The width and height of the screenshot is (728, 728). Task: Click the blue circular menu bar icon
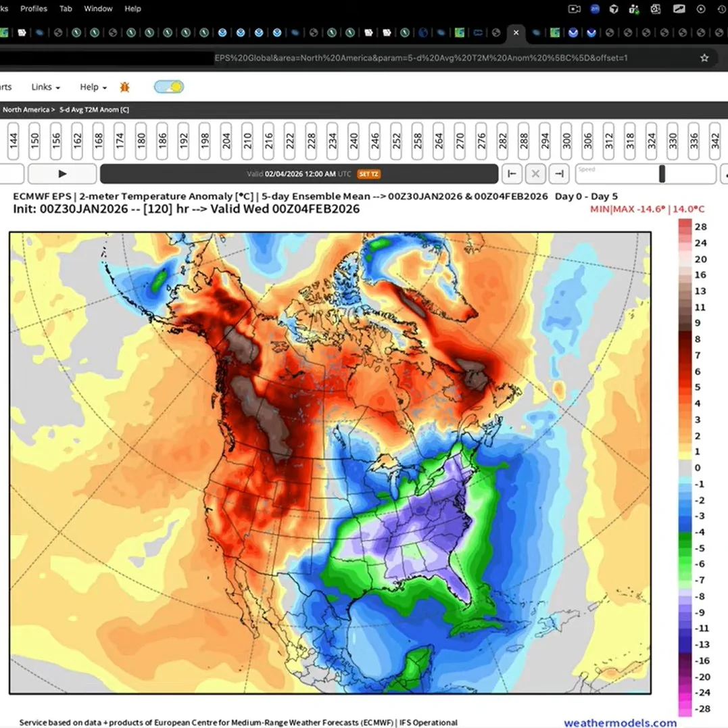pos(595,9)
